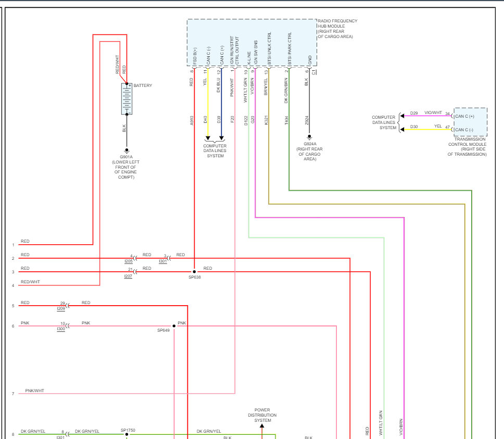The width and height of the screenshot is (504, 439).
Task: Click the Radio Frequency Hub Module box
Action: (x=252, y=43)
